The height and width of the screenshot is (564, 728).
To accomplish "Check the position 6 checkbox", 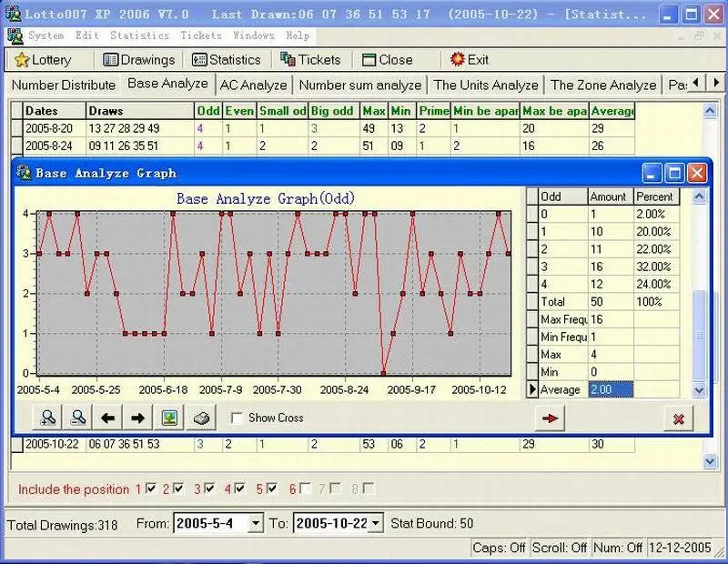I will 305,489.
